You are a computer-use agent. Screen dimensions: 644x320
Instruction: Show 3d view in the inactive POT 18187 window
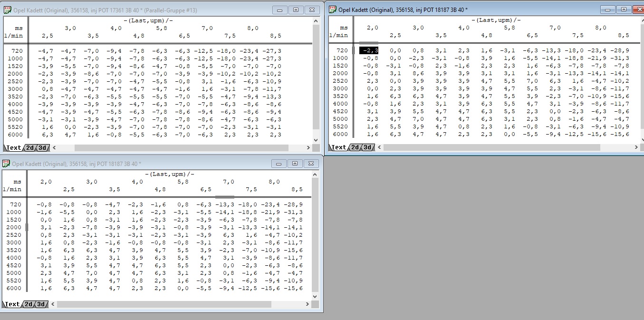pos(41,304)
